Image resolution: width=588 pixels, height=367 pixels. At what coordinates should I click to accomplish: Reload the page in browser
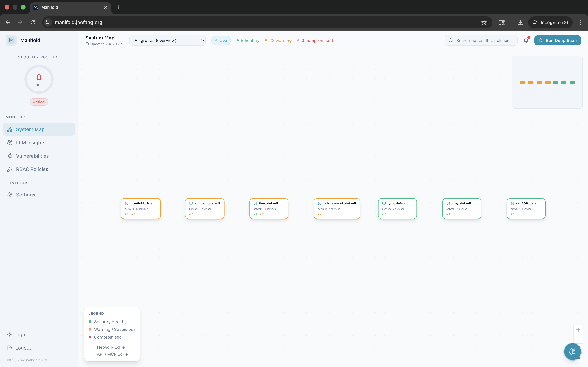pos(33,22)
